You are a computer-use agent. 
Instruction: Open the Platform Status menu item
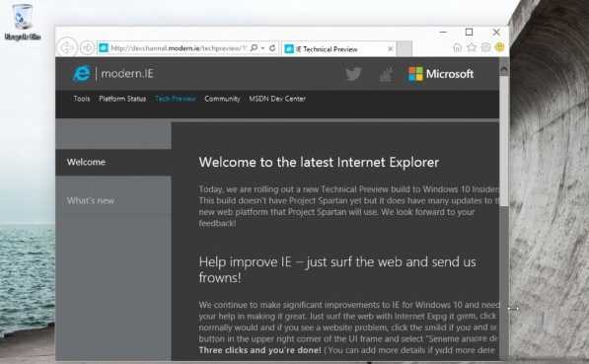pos(122,99)
